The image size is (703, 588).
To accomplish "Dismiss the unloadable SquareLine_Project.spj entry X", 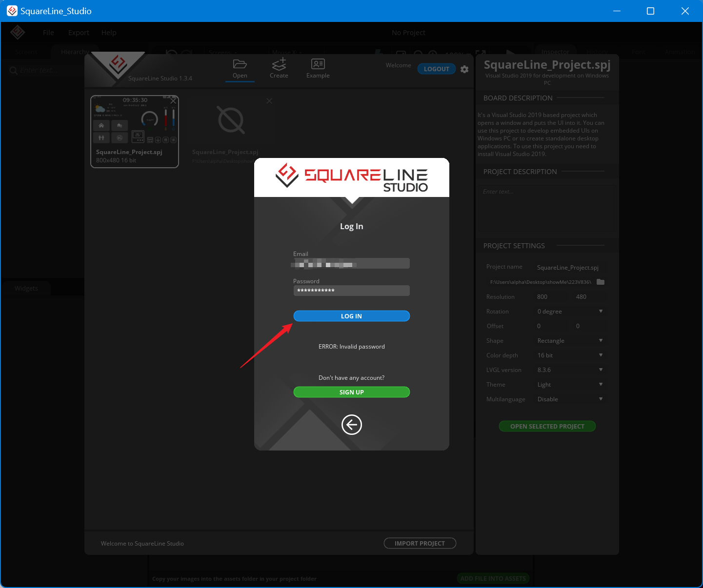I will [269, 101].
